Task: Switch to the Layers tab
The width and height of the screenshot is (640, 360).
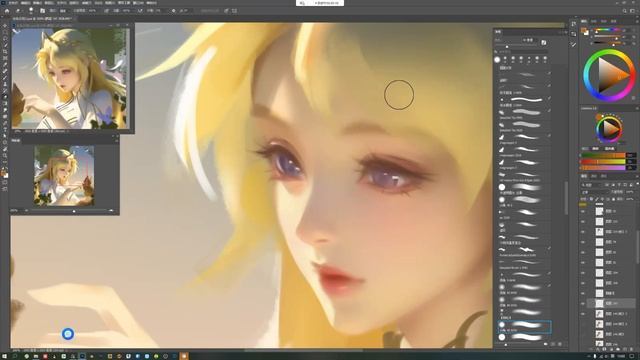Action: pos(584,176)
